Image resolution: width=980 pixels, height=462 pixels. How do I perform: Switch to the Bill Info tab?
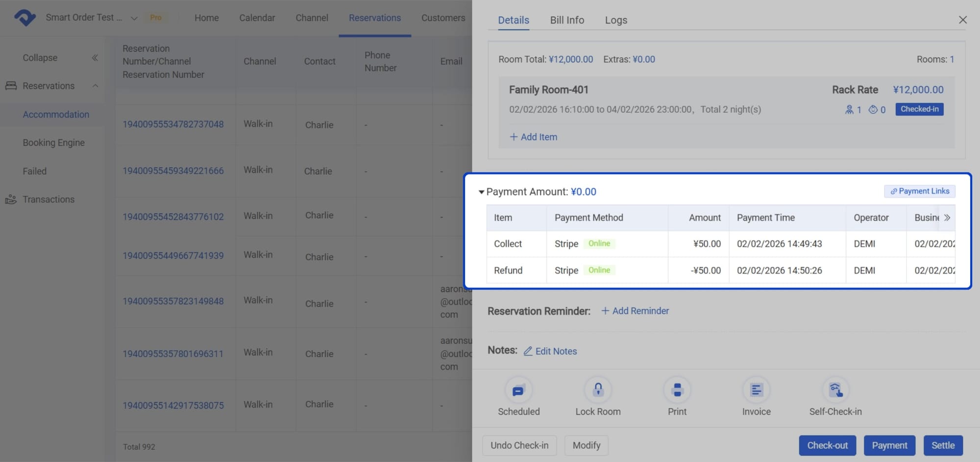point(567,20)
